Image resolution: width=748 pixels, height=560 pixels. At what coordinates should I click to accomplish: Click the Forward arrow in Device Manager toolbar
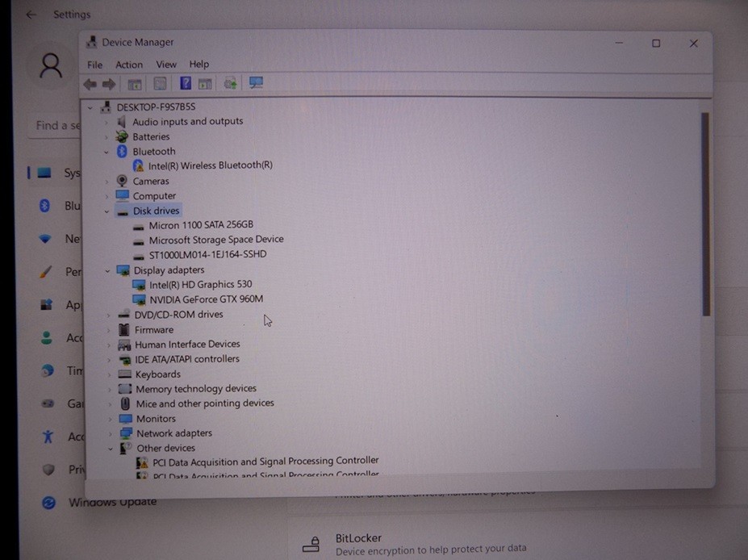109,85
